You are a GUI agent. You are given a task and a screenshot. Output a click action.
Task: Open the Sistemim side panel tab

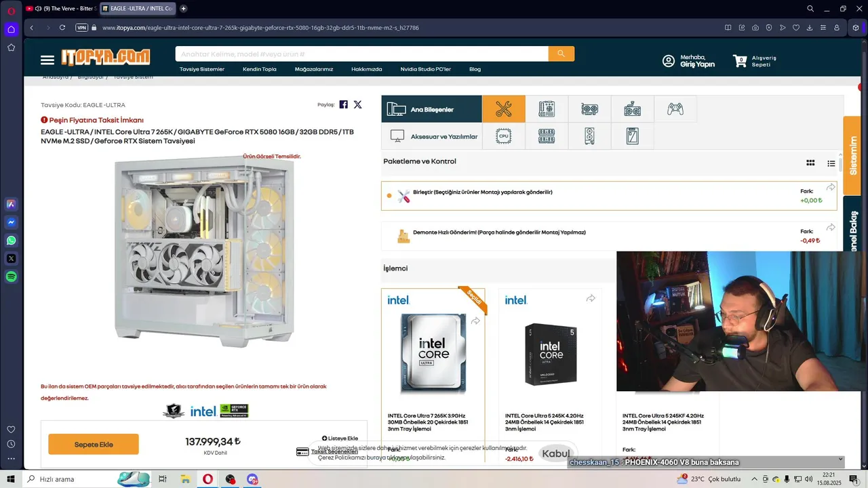852,155
